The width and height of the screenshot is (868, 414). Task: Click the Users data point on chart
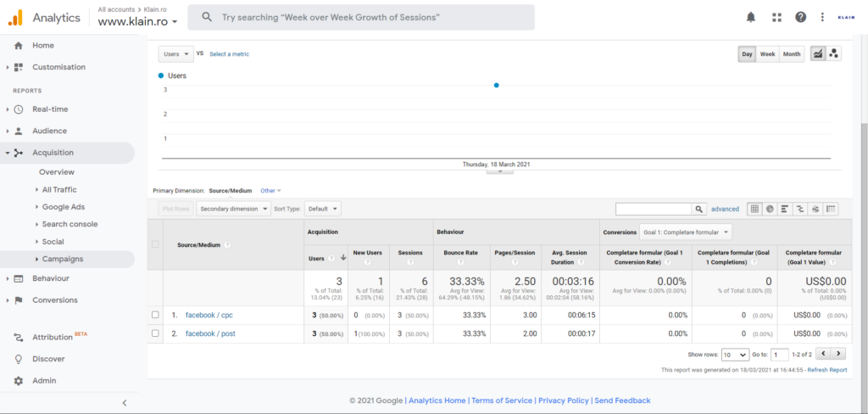[x=496, y=86]
